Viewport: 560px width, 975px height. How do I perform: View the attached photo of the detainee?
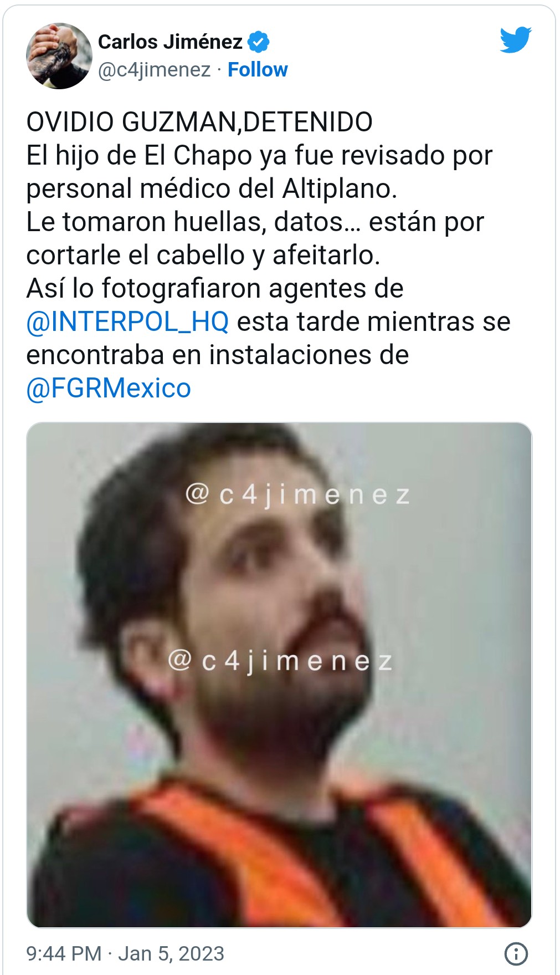[279, 675]
